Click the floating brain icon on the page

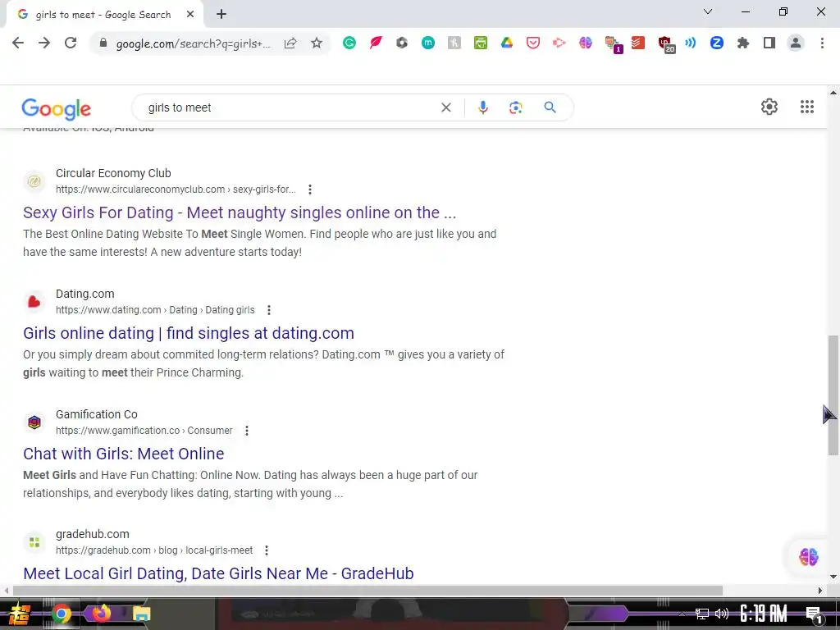808,557
